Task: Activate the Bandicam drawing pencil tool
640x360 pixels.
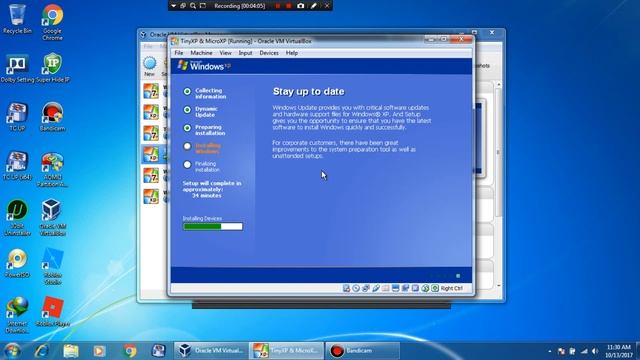Action: coord(313,6)
